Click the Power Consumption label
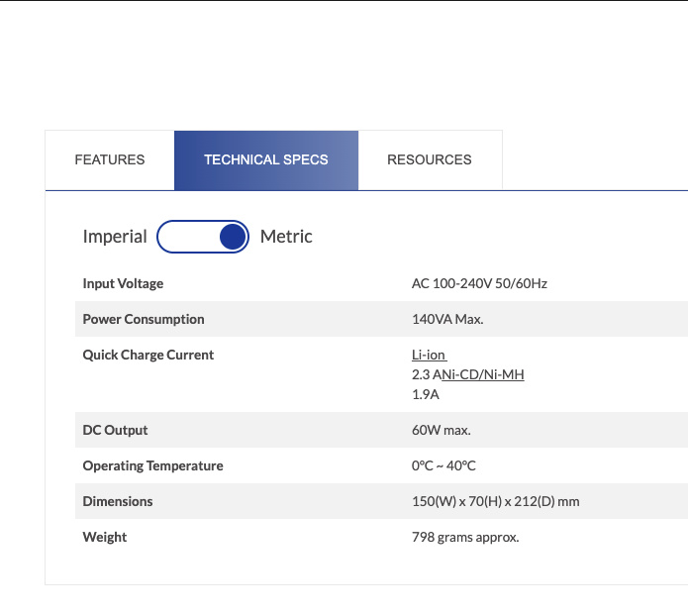Viewport: 688px width, 616px height. 144,319
